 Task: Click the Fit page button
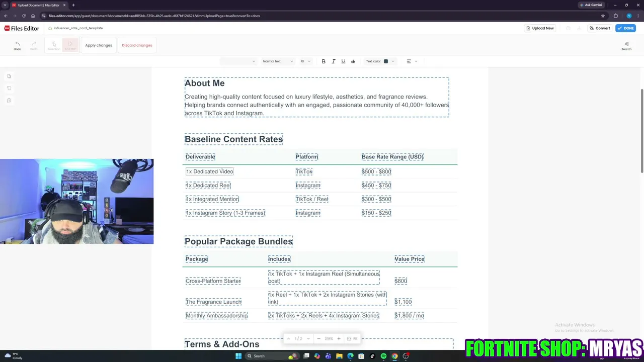352,339
